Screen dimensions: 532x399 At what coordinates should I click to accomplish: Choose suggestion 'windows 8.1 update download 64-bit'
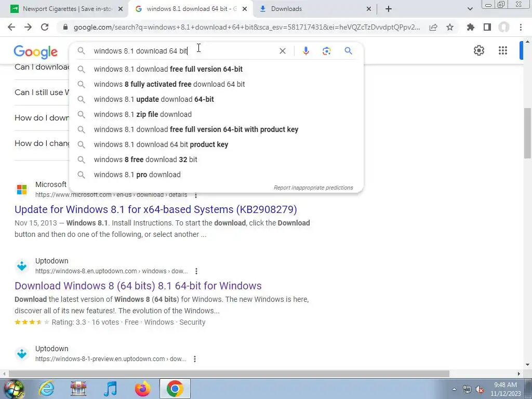click(x=216, y=99)
